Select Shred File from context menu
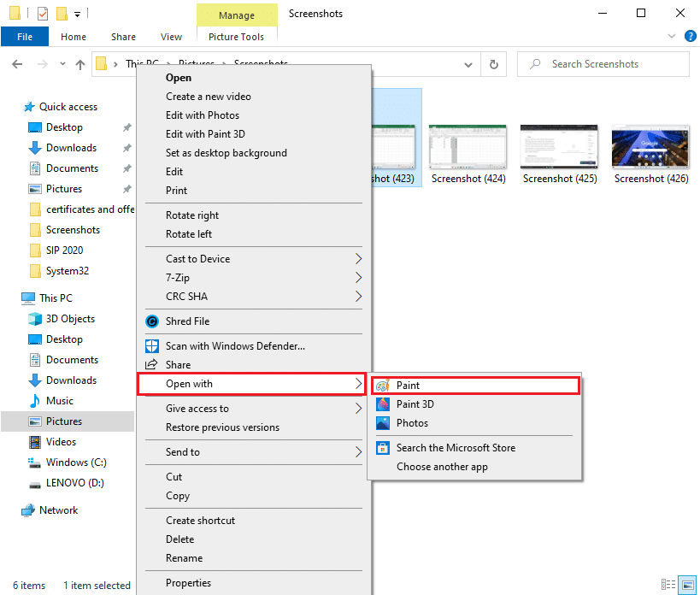This screenshot has height=595, width=700. coord(188,321)
